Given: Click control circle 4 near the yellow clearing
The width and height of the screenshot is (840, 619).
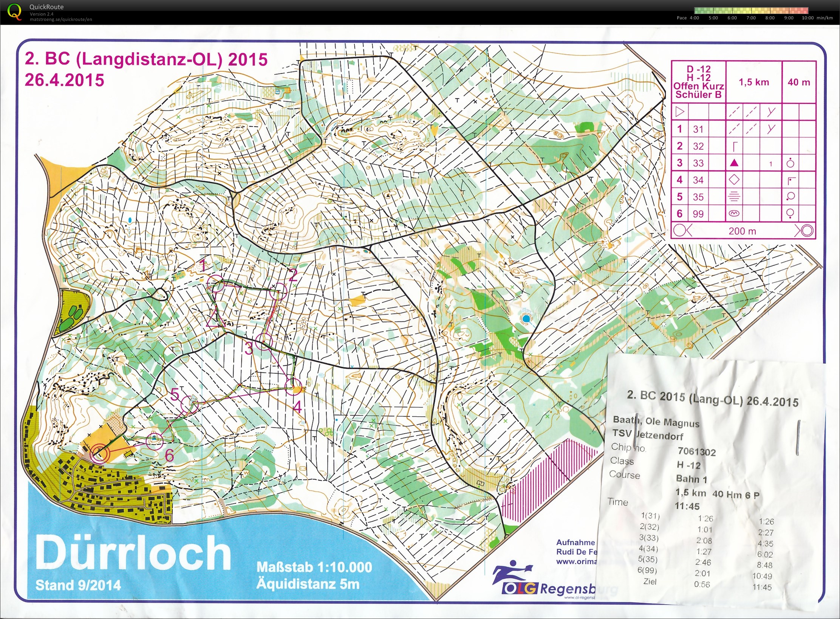Looking at the screenshot, I should [x=293, y=386].
